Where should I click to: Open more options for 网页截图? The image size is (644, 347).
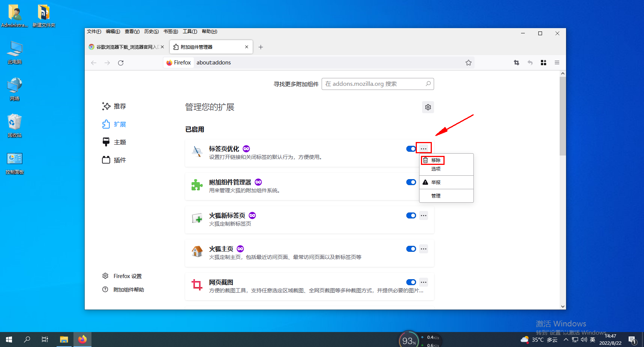[x=424, y=282]
